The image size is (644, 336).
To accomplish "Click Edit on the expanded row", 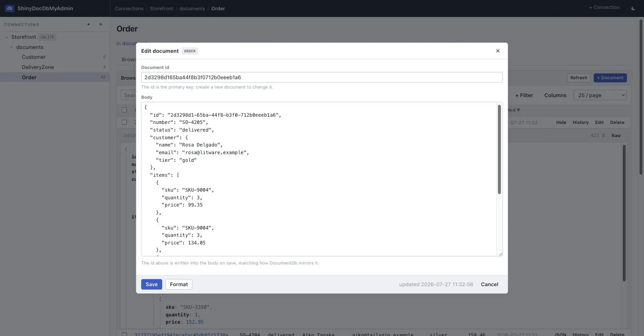I will click(599, 122).
